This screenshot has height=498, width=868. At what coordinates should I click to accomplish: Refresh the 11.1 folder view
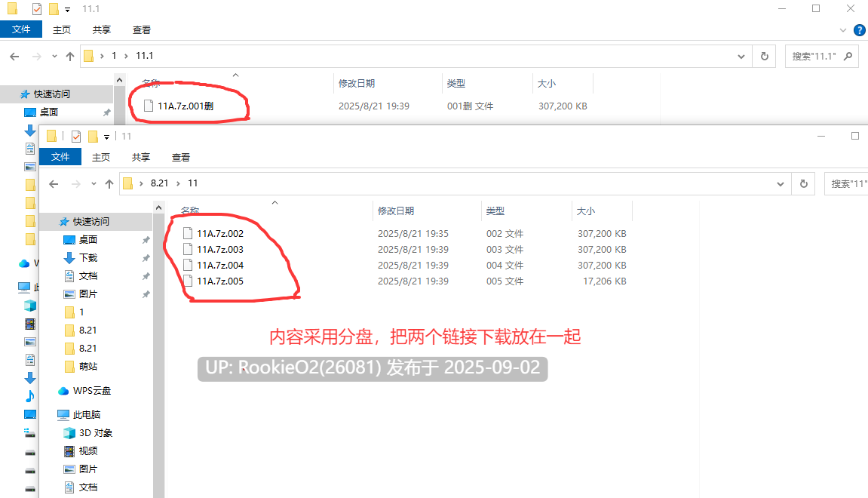(x=765, y=56)
